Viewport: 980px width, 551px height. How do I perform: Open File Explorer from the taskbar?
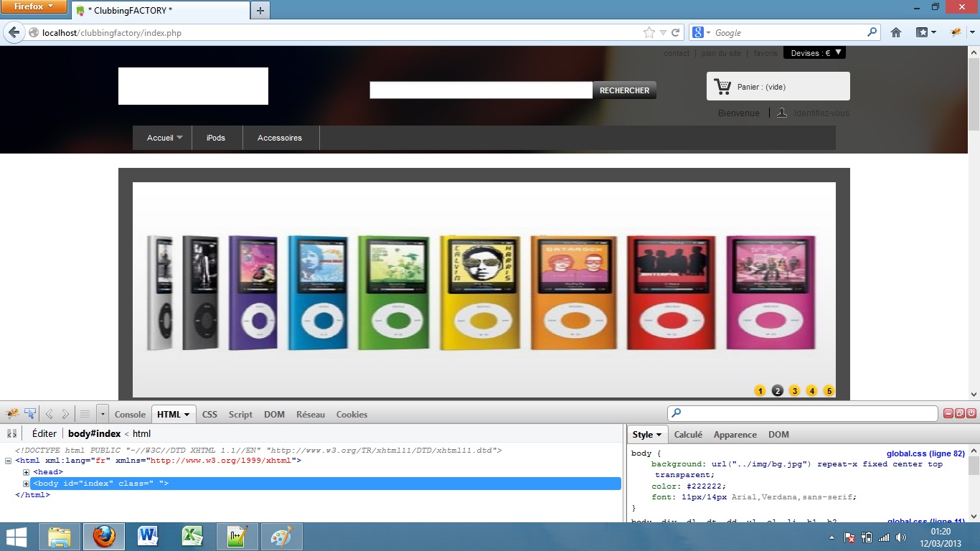(60, 536)
